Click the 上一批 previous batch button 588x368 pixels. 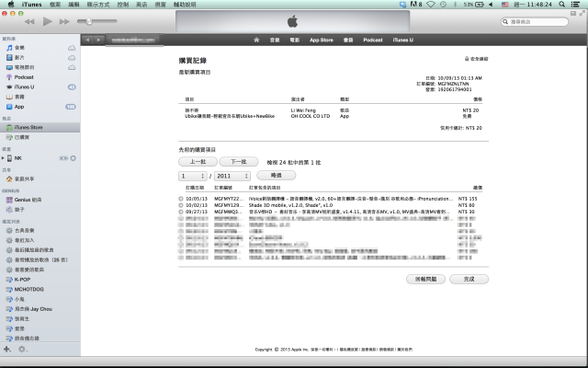pyautogui.click(x=198, y=162)
